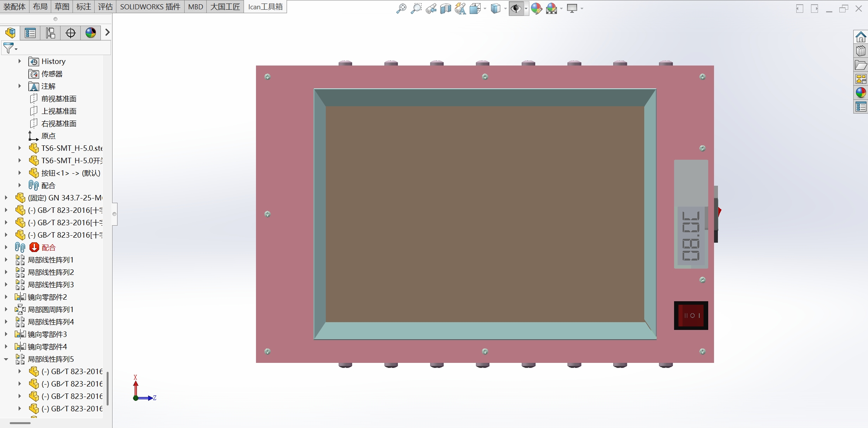Toggle the Hide/Show Items eye button
This screenshot has width=868, height=428.
(x=515, y=8)
